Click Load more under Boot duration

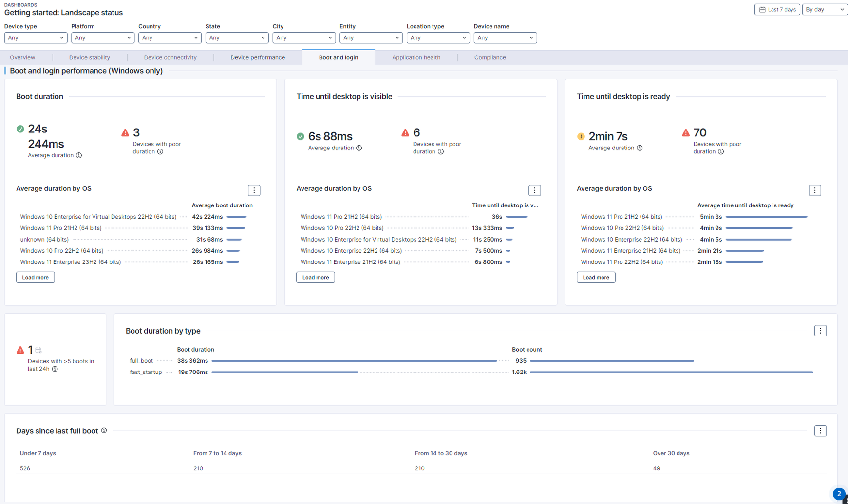point(35,278)
